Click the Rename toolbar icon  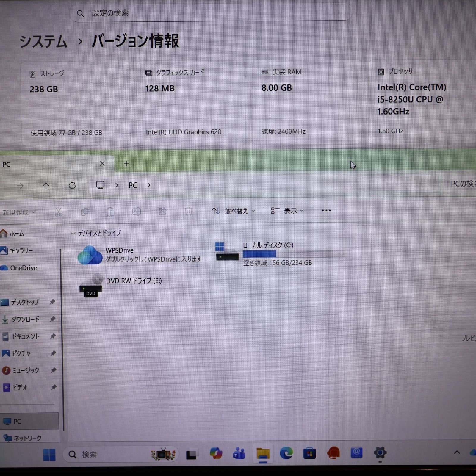pyautogui.click(x=137, y=212)
